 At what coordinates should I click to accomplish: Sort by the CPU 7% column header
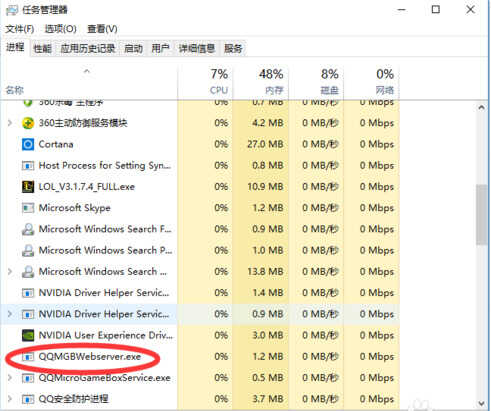pos(205,82)
